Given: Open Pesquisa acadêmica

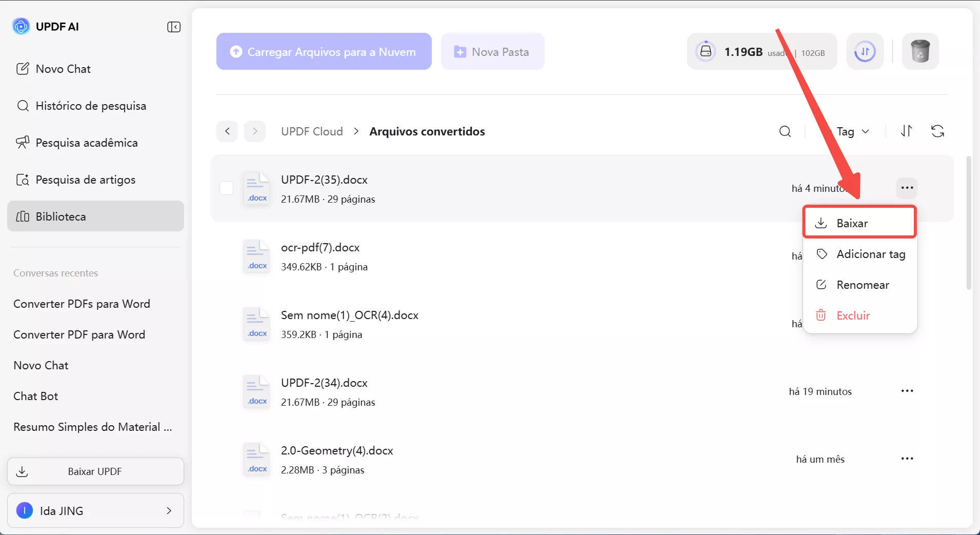Looking at the screenshot, I should click(95, 143).
